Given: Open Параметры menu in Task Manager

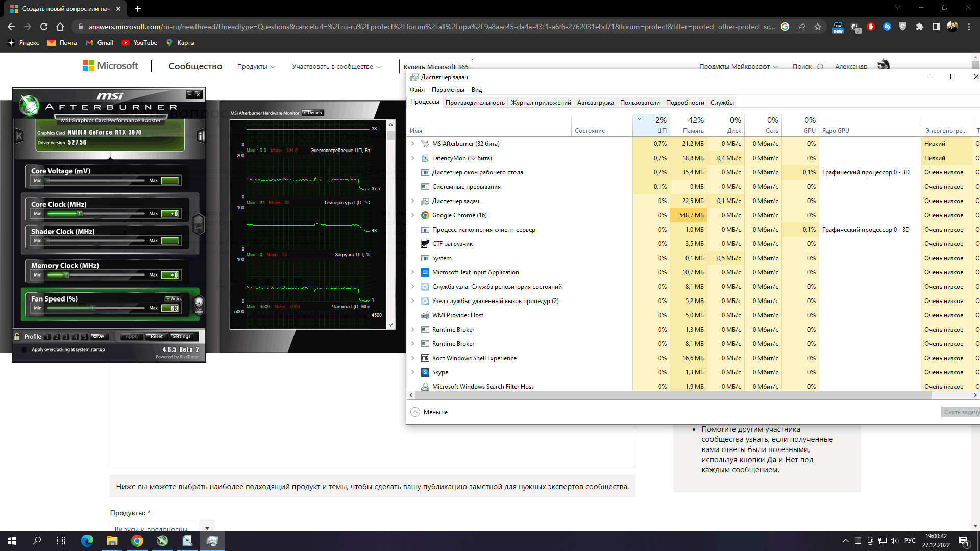Looking at the screenshot, I should [448, 90].
